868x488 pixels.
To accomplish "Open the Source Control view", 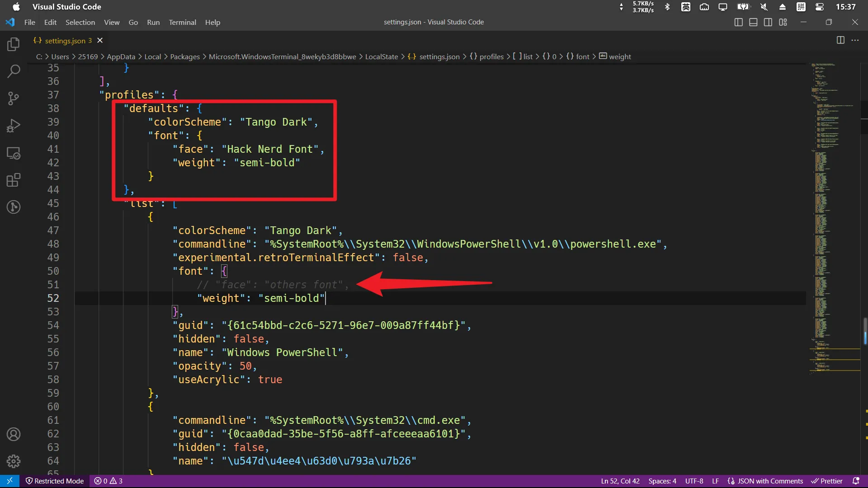I will pyautogui.click(x=14, y=98).
